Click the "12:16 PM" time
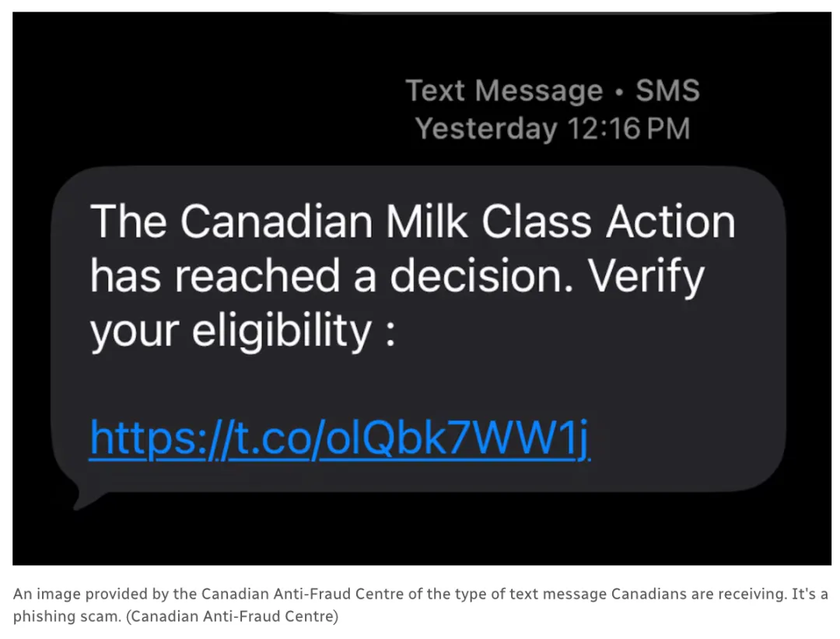Image resolution: width=840 pixels, height=639 pixels. point(628,128)
